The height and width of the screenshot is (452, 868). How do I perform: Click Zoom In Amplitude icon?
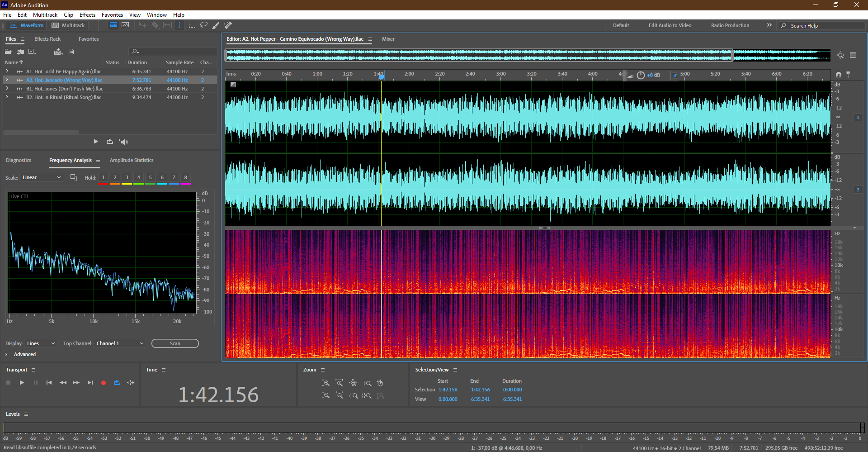pyautogui.click(x=325, y=383)
